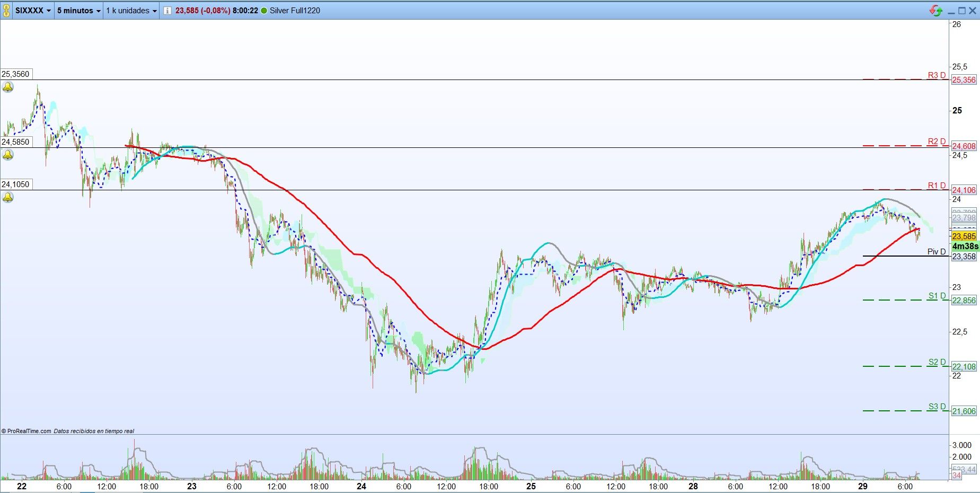Click the 22,856 price tag on axis

(964, 301)
